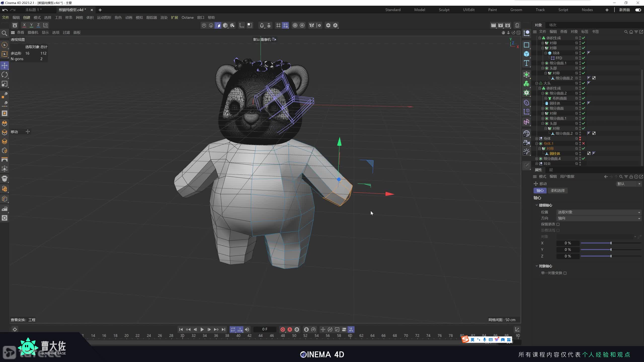Click the 轴心 tab button

pos(540,191)
